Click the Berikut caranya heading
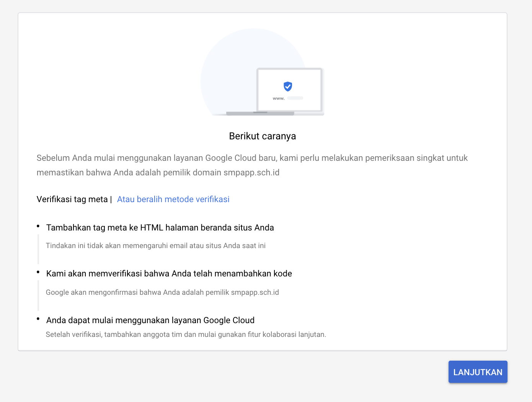The height and width of the screenshot is (402, 532). click(262, 136)
